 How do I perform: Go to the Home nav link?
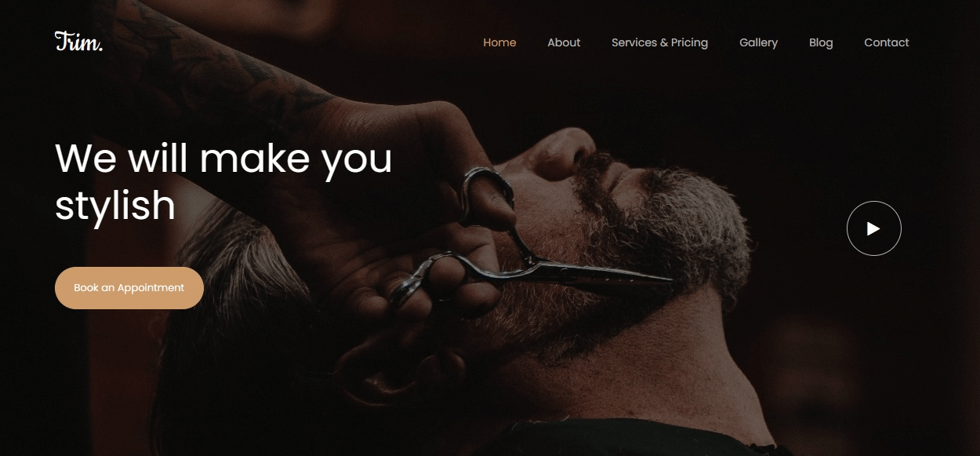499,42
